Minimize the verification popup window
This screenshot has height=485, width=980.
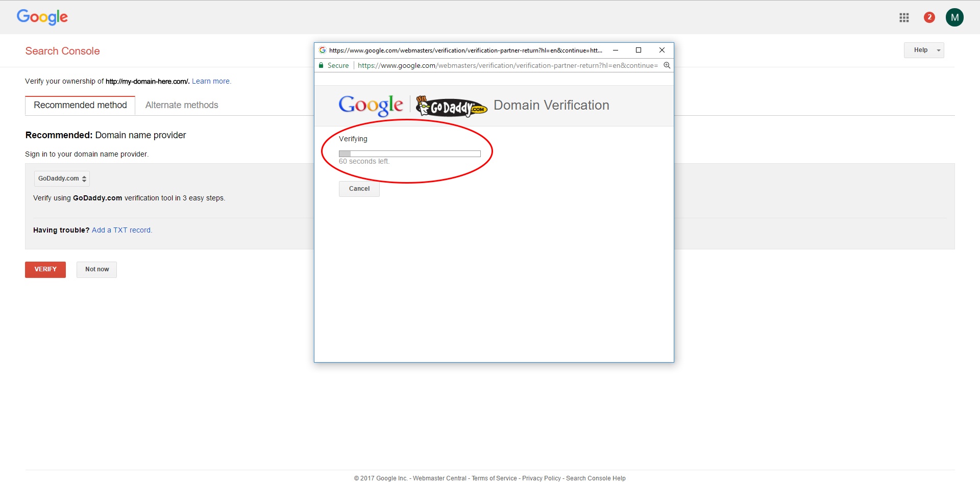tap(616, 50)
